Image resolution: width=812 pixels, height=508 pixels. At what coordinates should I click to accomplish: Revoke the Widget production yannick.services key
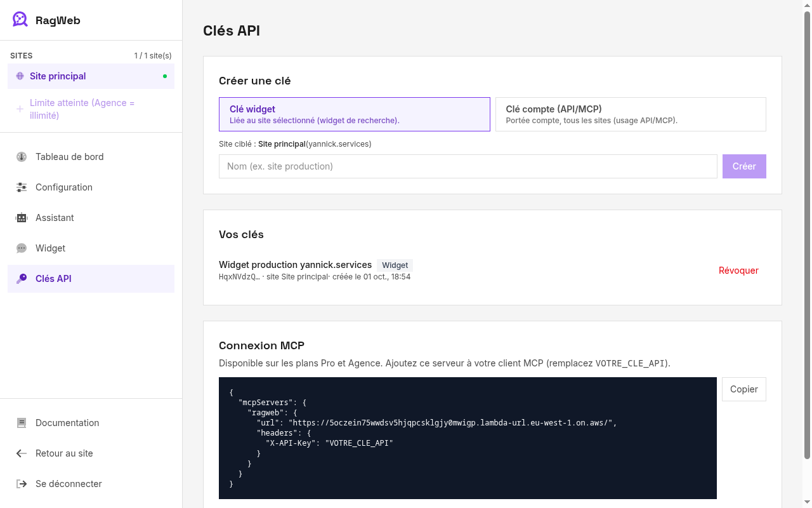738,271
